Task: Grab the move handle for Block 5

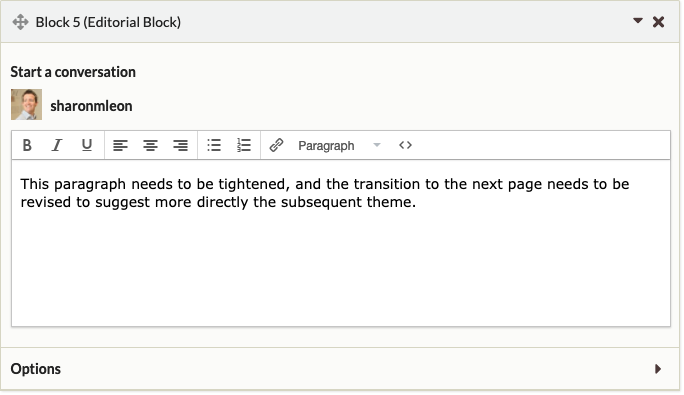Action: point(20,22)
